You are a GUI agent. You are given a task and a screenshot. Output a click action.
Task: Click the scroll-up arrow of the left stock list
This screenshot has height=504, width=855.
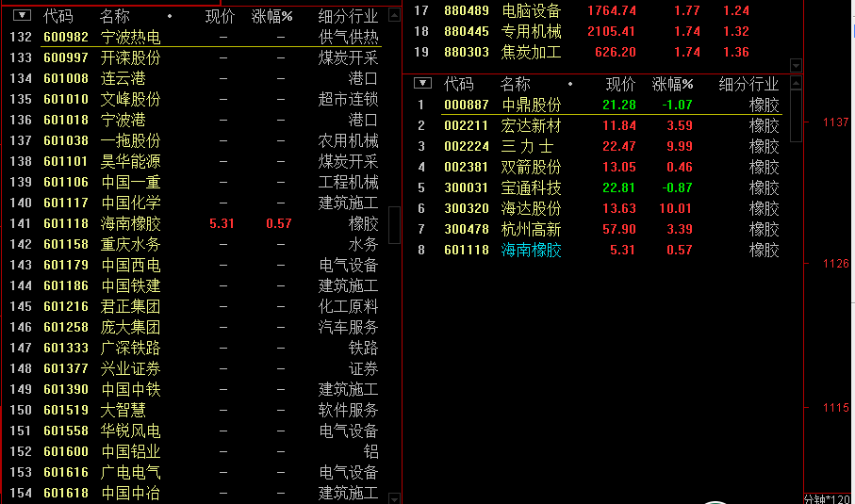pyautogui.click(x=394, y=15)
